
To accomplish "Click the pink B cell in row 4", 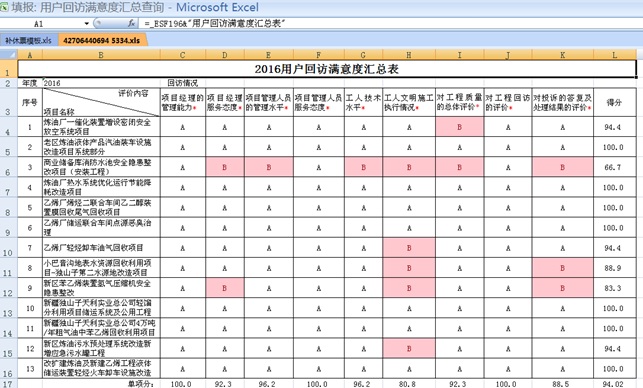I will tap(459, 127).
